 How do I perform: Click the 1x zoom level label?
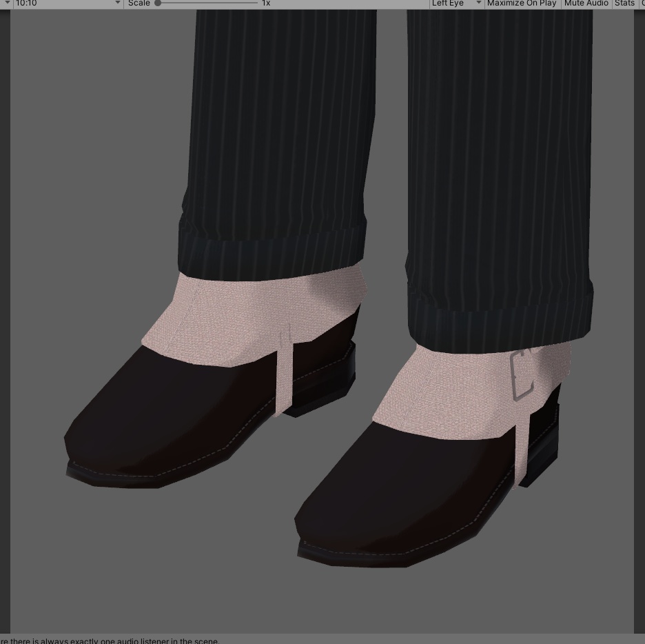pyautogui.click(x=266, y=3)
